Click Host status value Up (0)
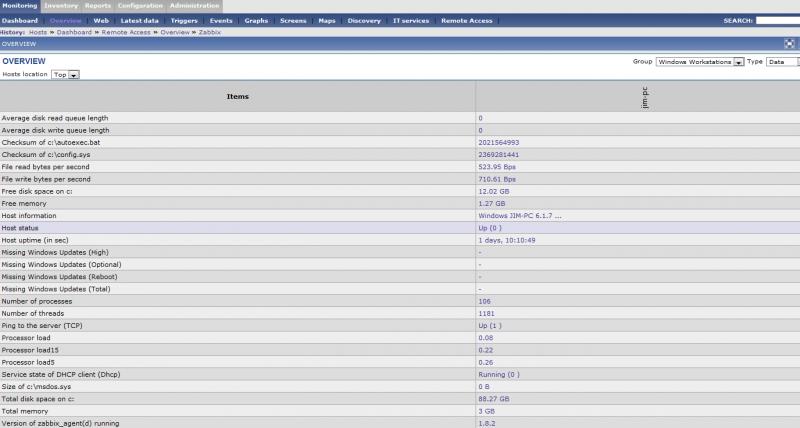 tap(490, 228)
